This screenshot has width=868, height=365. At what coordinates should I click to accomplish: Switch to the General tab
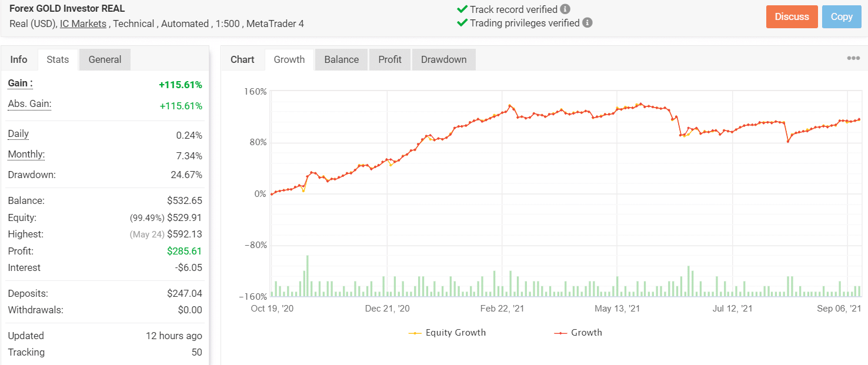pyautogui.click(x=104, y=59)
